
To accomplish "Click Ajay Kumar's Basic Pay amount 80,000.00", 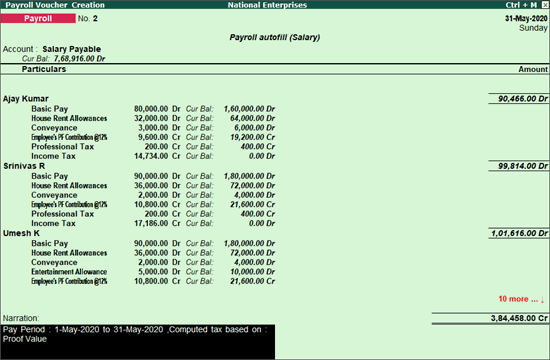I will click(151, 109).
